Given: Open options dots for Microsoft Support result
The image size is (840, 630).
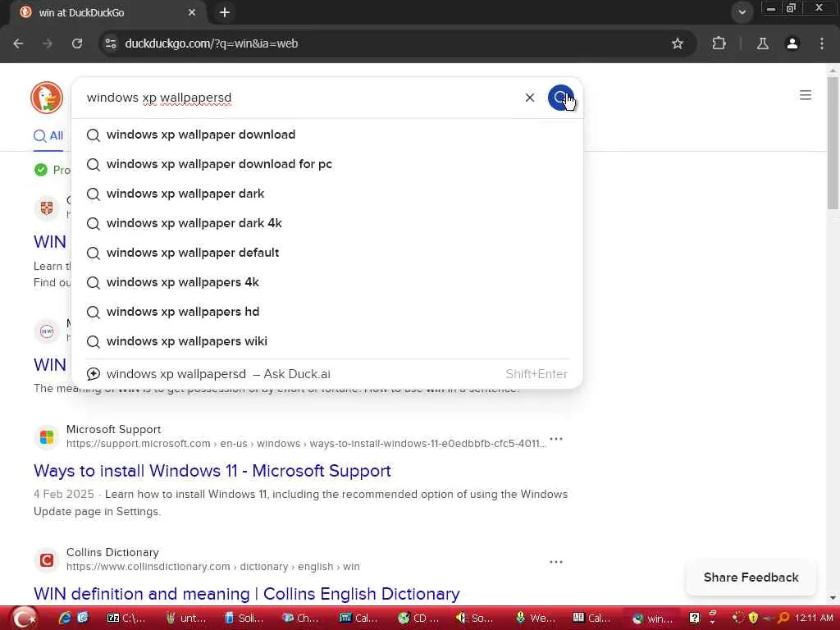Looking at the screenshot, I should point(556,440).
